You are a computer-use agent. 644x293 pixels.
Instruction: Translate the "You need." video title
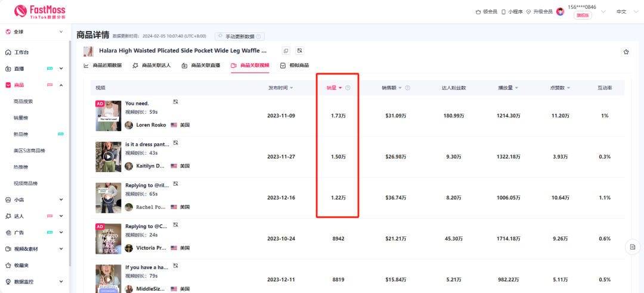[175, 102]
